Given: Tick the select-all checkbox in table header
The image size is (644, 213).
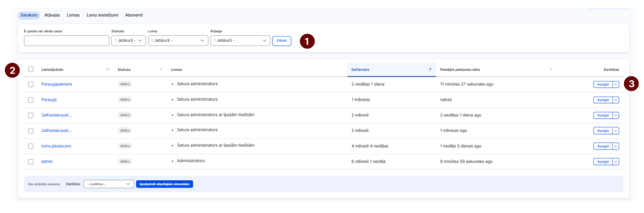Looking at the screenshot, I should pos(31,70).
